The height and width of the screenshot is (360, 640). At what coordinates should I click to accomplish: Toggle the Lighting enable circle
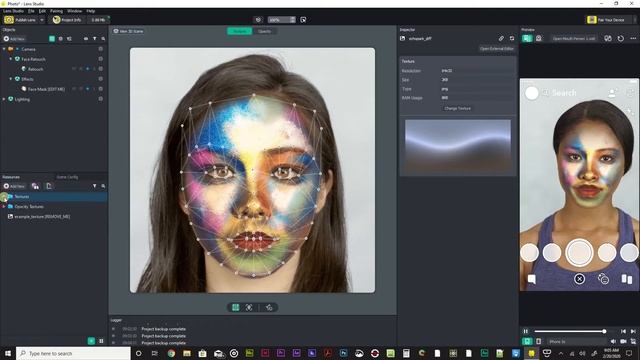[100, 99]
